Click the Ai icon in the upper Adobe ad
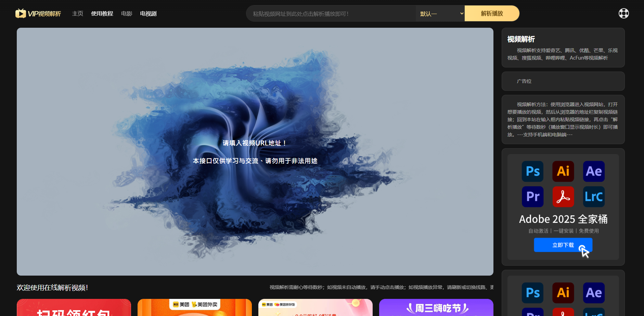 click(x=563, y=171)
